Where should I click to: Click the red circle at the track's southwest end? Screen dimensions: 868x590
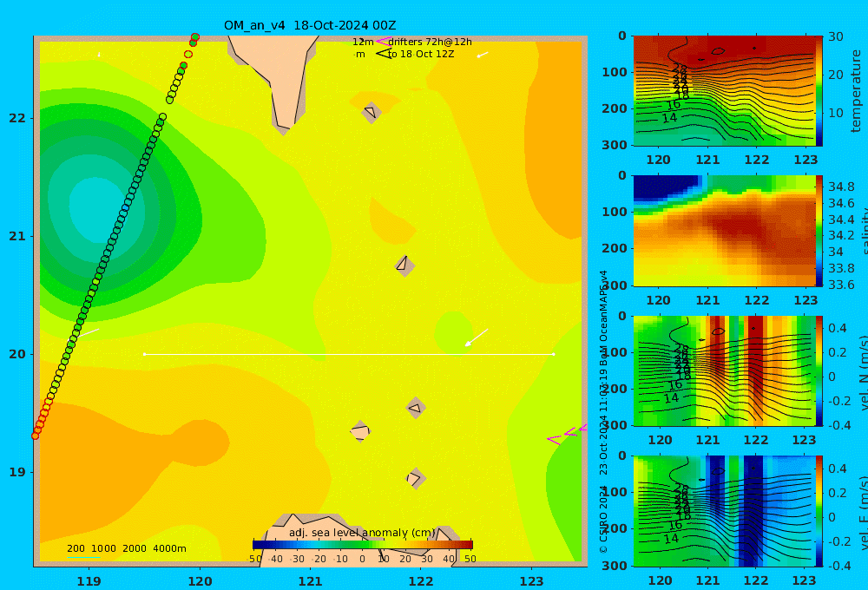36,436
